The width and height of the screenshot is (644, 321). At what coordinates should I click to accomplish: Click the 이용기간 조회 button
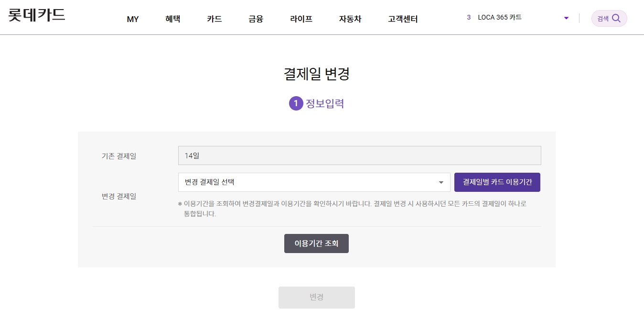[316, 244]
